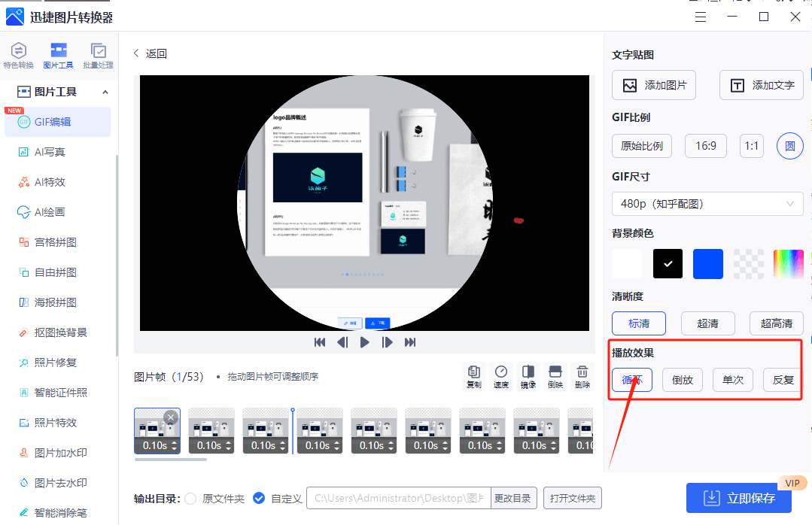Click the 镜像 mirror icon
Viewport: 812px width, 525px height.
(528, 376)
